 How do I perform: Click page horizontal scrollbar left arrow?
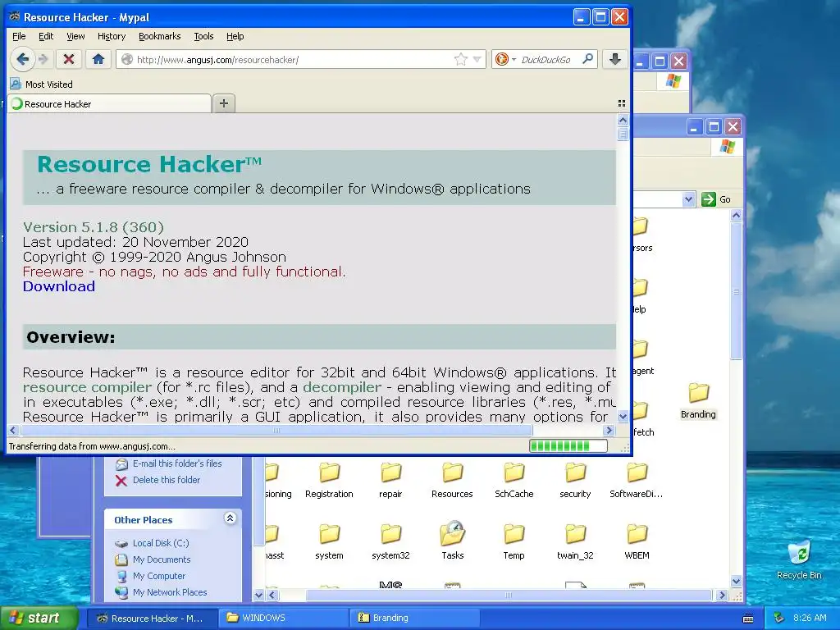click(13, 430)
